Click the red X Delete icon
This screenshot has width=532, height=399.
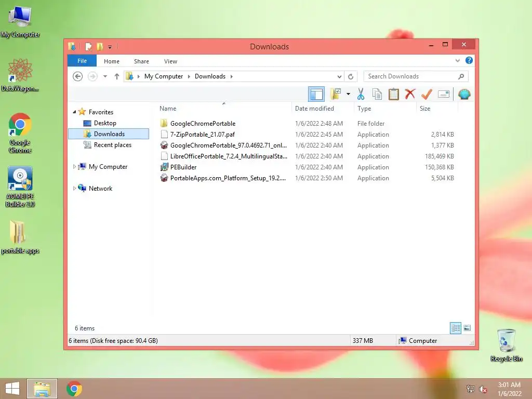pyautogui.click(x=410, y=94)
